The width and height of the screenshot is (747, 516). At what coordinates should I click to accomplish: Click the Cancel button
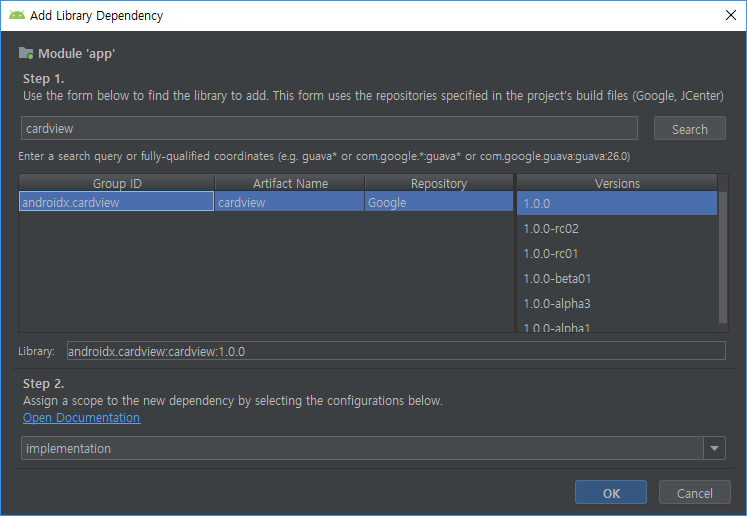click(695, 493)
